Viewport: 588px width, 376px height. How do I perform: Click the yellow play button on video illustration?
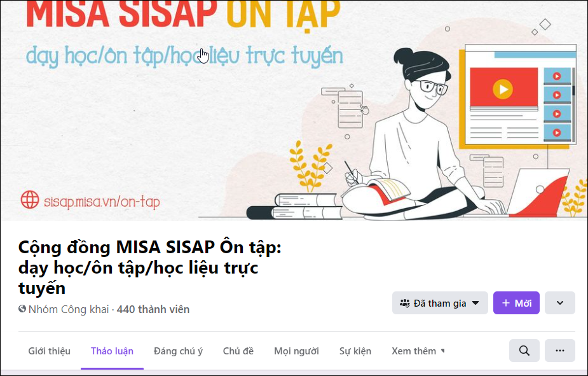[502, 89]
